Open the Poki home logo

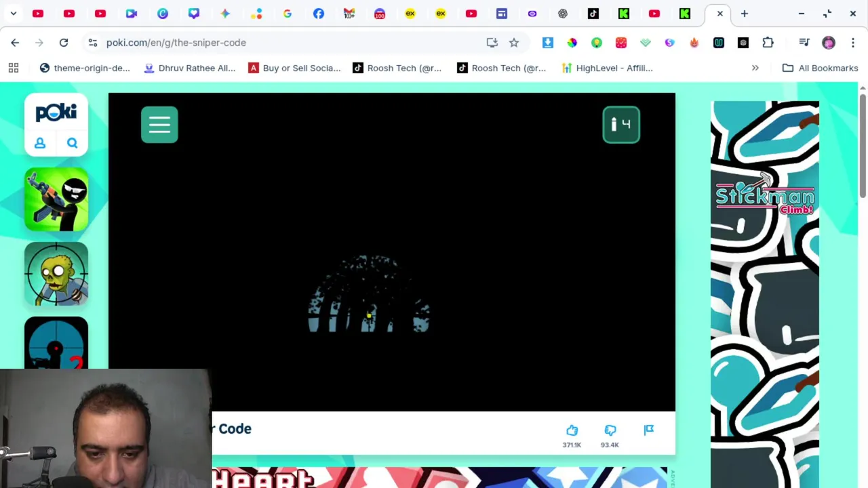click(x=56, y=112)
